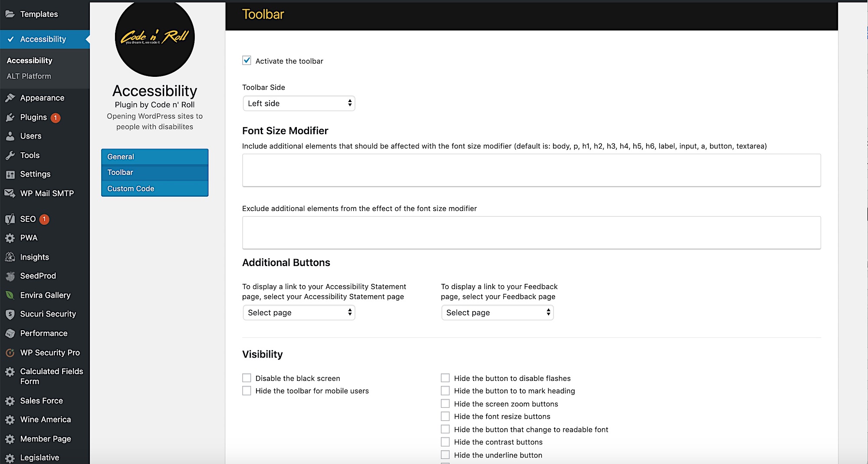Click the Plugins update count badge
Image resolution: width=868 pixels, height=464 pixels.
(56, 118)
